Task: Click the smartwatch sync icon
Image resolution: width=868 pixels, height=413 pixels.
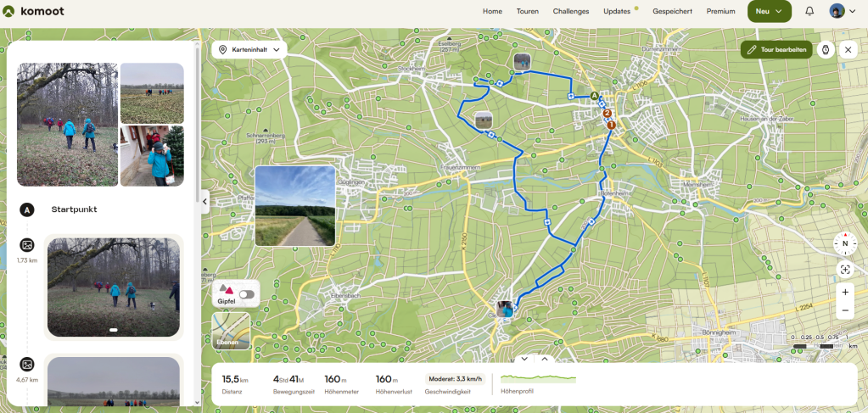Action: [826, 49]
